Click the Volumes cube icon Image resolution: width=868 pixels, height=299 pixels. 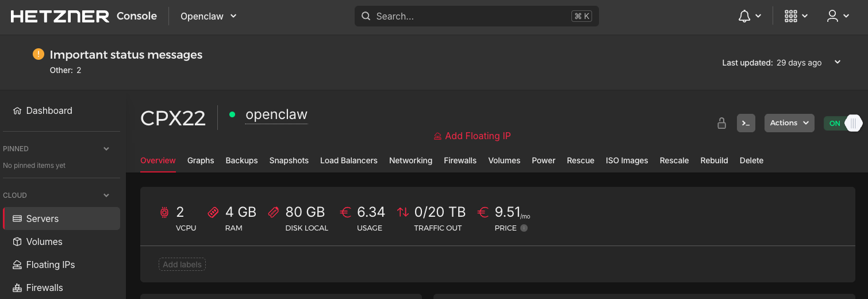[x=17, y=241]
